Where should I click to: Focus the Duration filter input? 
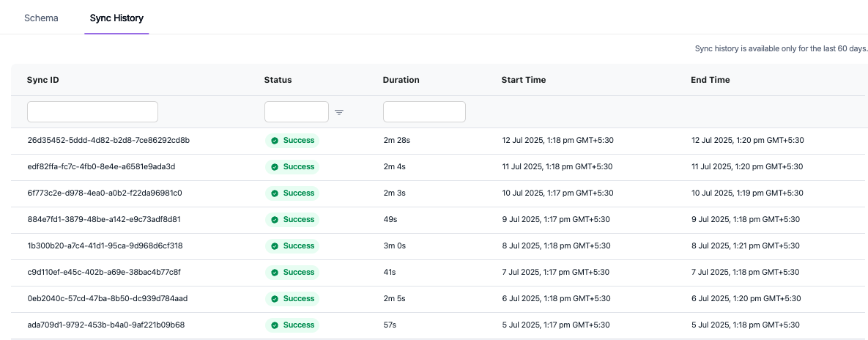pos(424,112)
